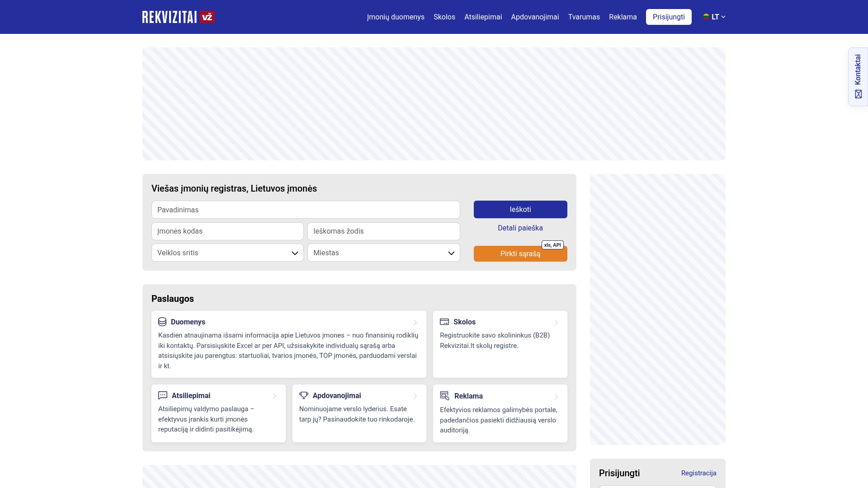
Task: Click the Reklama advertisement icon
Action: coord(444,395)
